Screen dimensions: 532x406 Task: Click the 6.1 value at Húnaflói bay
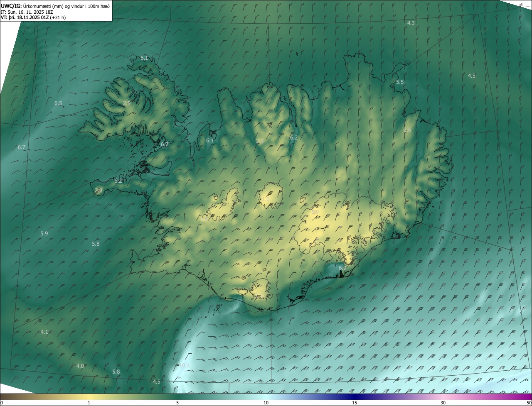210,141
